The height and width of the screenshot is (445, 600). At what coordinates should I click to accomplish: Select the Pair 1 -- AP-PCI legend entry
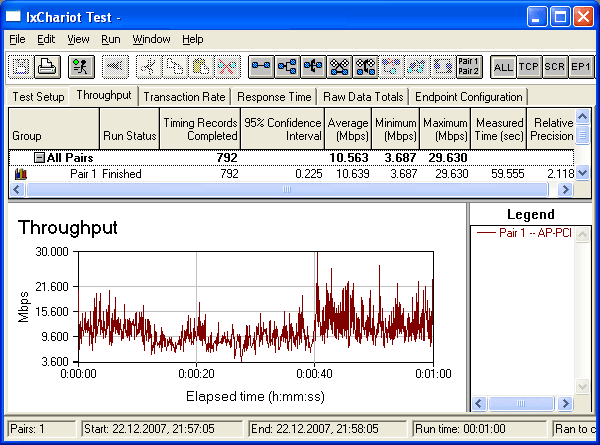(x=524, y=233)
